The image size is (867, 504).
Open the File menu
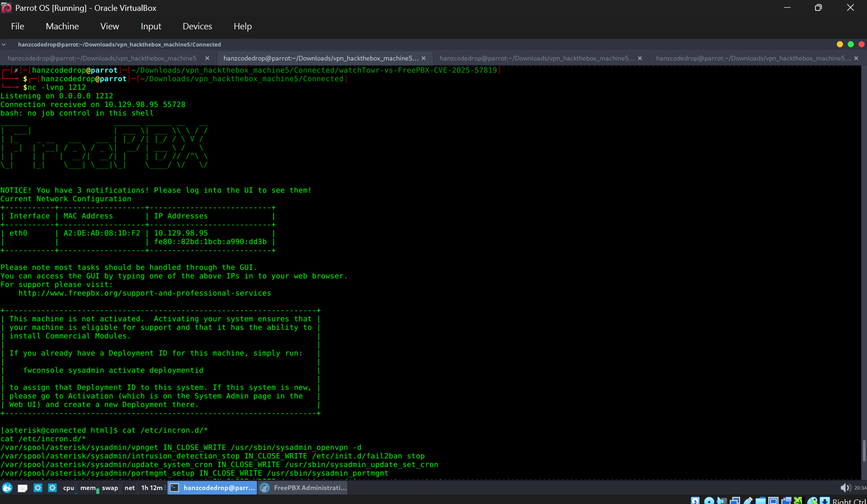point(17,26)
